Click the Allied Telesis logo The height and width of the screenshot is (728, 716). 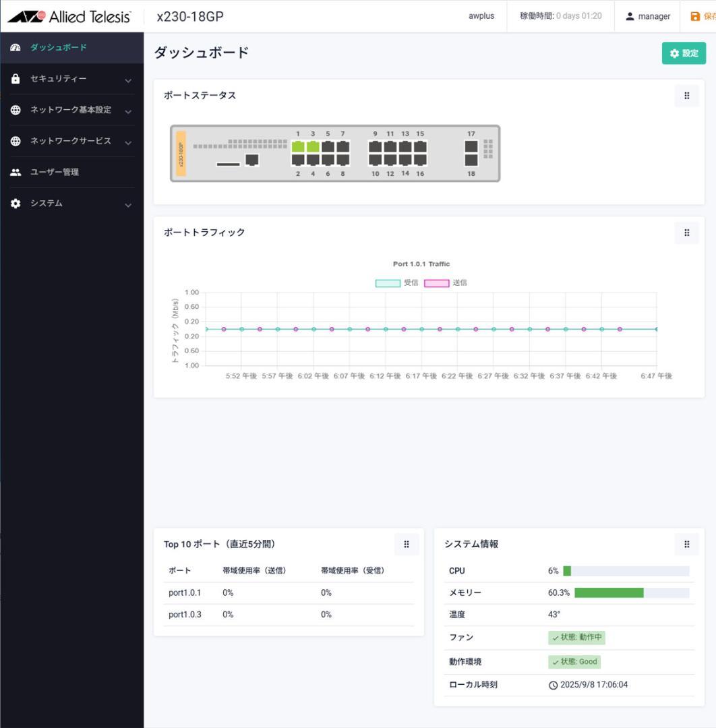pos(69,16)
